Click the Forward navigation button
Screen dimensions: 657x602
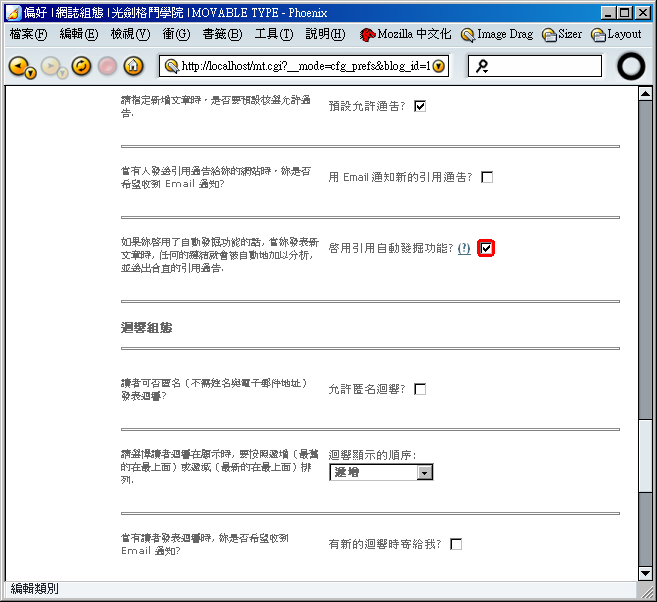pos(50,66)
